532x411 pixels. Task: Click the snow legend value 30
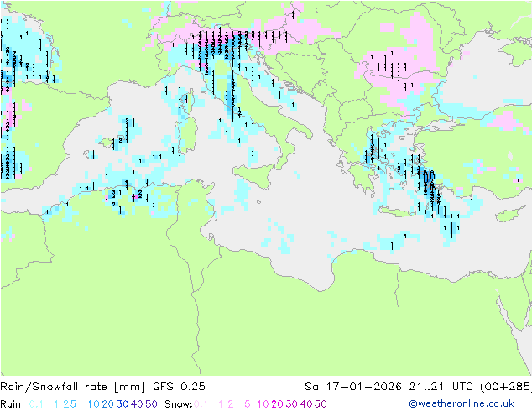(x=292, y=404)
